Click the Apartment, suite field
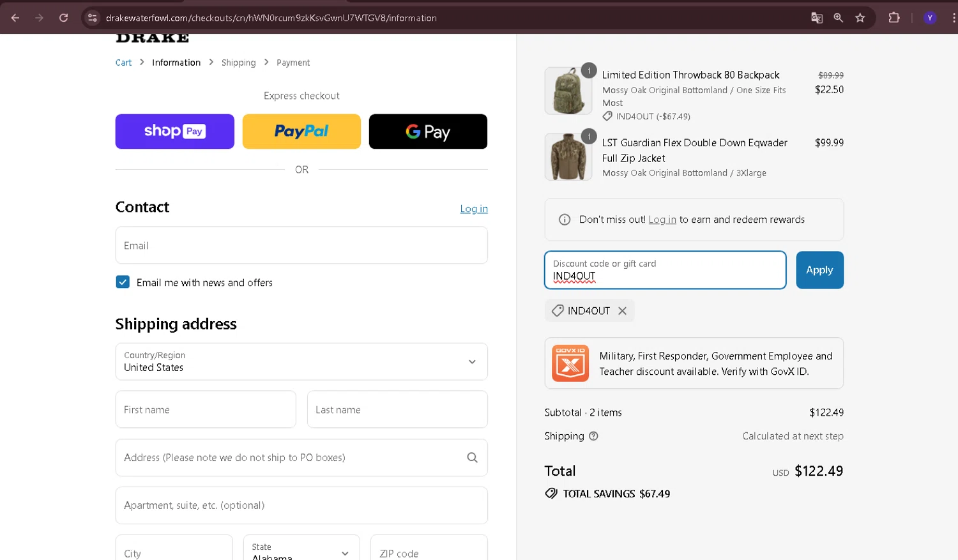This screenshot has height=560, width=958. point(301,505)
